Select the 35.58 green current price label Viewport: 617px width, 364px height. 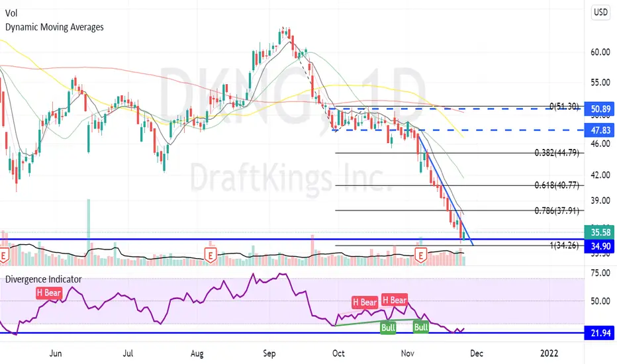pyautogui.click(x=600, y=232)
